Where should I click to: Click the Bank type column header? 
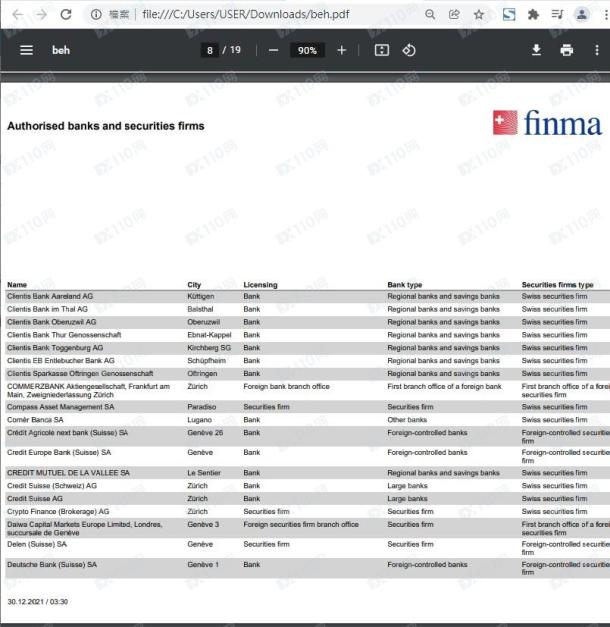coord(405,285)
